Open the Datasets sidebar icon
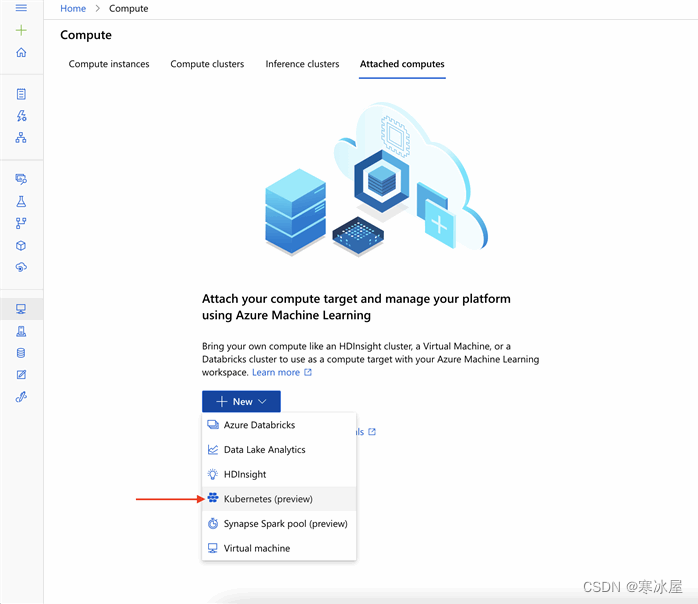 pos(21,179)
